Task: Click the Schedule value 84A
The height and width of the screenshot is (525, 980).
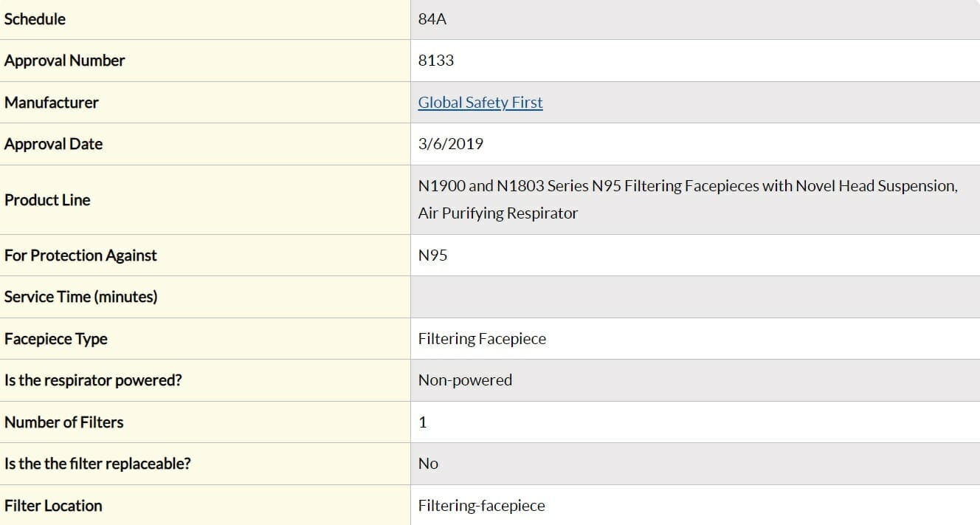Action: pos(432,19)
